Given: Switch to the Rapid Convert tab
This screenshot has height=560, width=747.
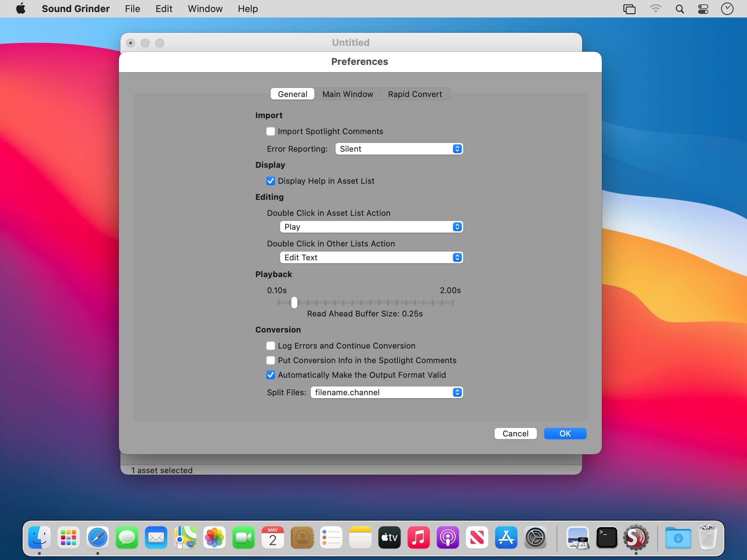Looking at the screenshot, I should tap(415, 94).
